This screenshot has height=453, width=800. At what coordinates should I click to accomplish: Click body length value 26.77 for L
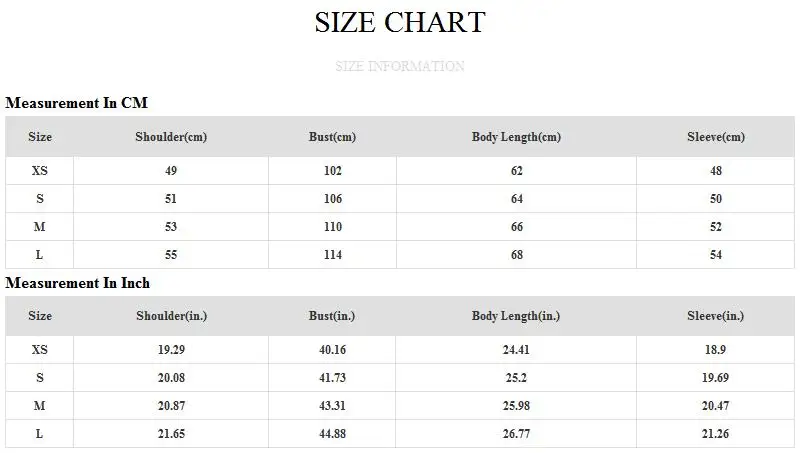click(516, 434)
